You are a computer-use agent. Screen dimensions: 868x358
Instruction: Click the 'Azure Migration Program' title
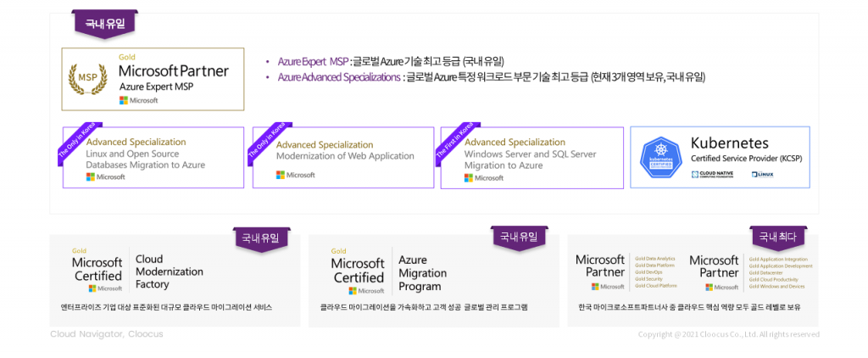[x=422, y=273]
